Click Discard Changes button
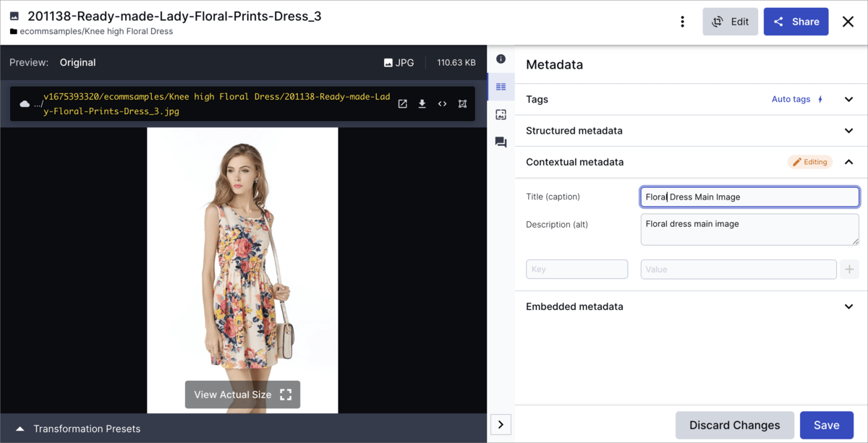 tap(735, 425)
